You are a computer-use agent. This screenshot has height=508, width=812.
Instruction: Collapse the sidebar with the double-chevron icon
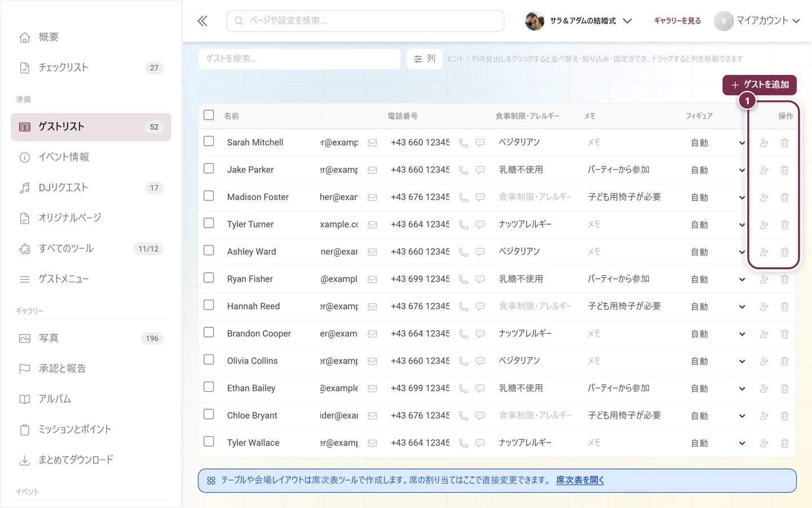pos(202,21)
